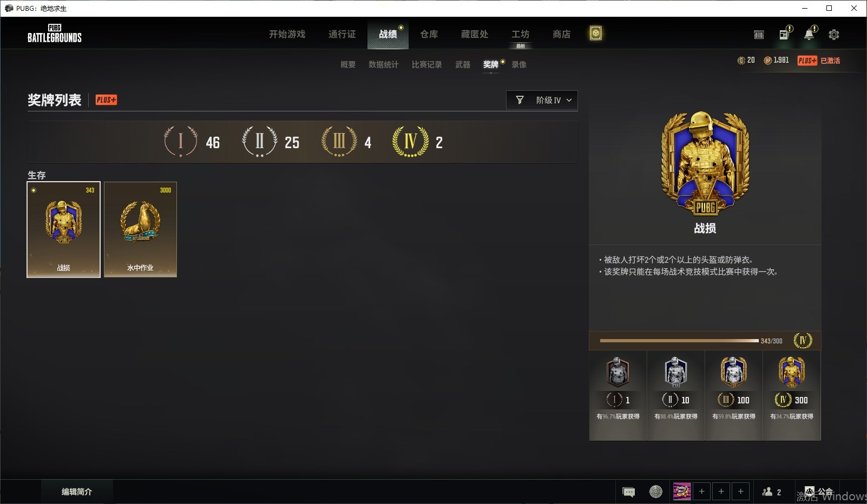This screenshot has width=867, height=504.
Task: Open the 公会 guild button
Action: click(819, 492)
